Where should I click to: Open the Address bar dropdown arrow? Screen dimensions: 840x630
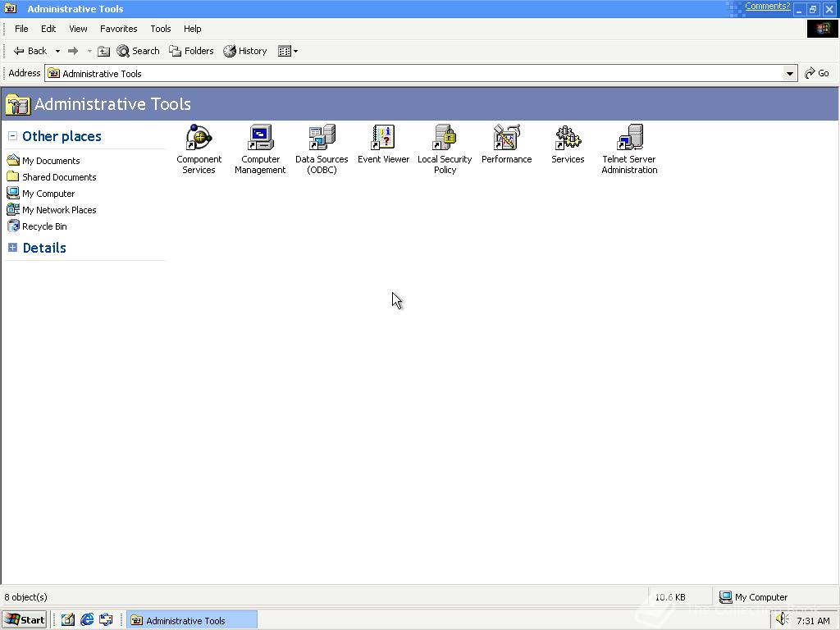790,73
